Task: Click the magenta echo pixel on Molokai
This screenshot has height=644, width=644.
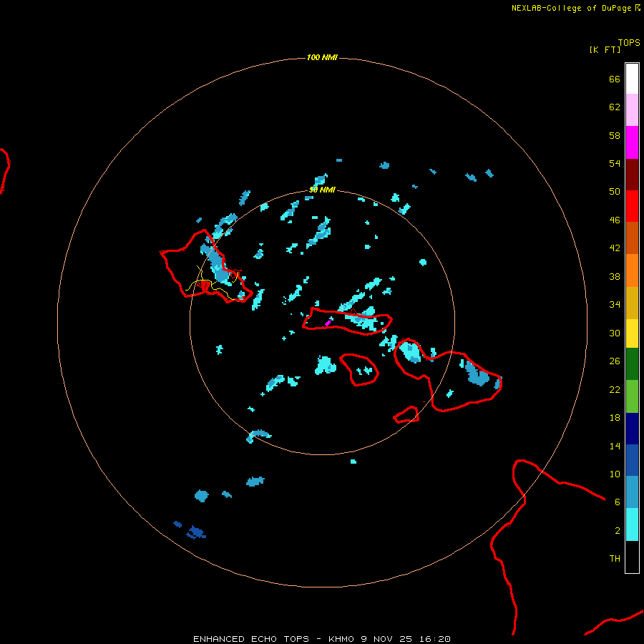Action: point(328,323)
